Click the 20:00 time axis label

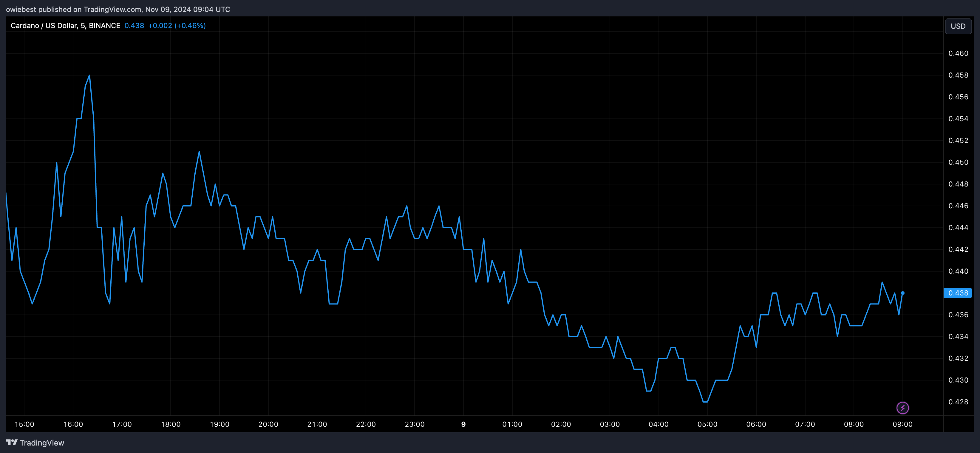tap(268, 424)
